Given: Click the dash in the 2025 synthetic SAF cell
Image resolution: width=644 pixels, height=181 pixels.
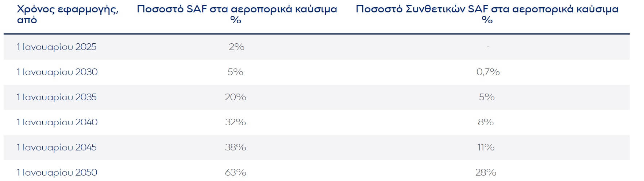Looking at the screenshot, I should tap(488, 47).
